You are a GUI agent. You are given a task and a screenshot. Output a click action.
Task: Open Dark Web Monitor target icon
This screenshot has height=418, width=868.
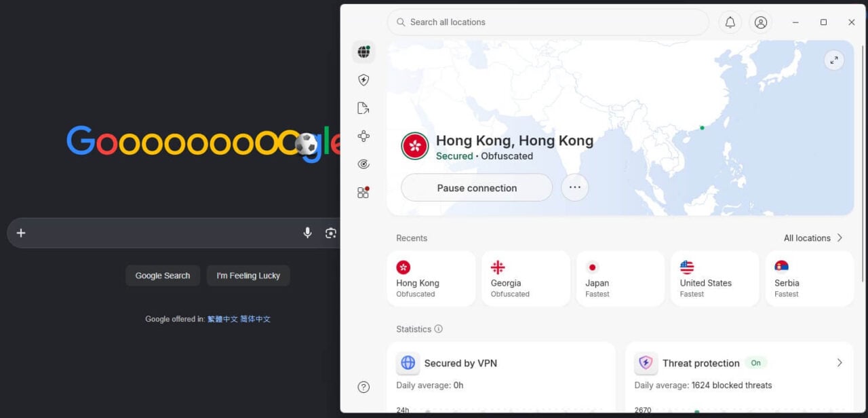pos(363,164)
